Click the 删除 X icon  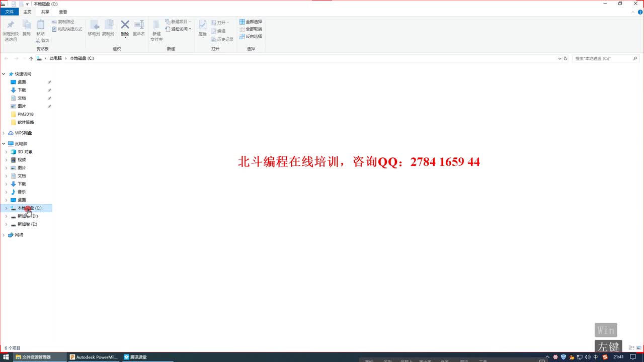[125, 25]
